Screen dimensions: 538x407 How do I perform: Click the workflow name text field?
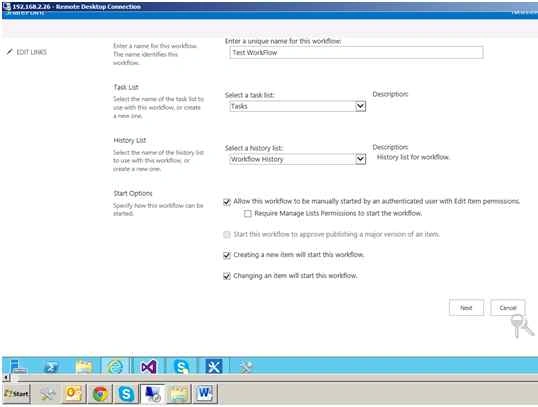356,53
